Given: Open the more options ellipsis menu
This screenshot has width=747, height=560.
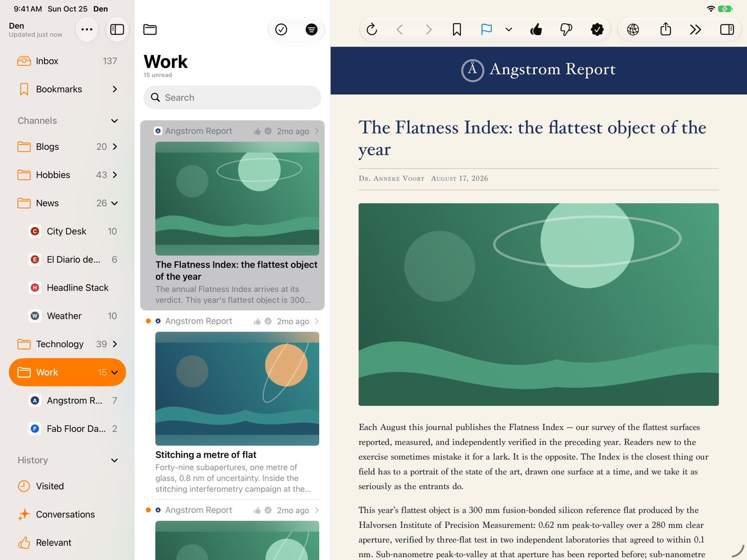Looking at the screenshot, I should coord(86,29).
